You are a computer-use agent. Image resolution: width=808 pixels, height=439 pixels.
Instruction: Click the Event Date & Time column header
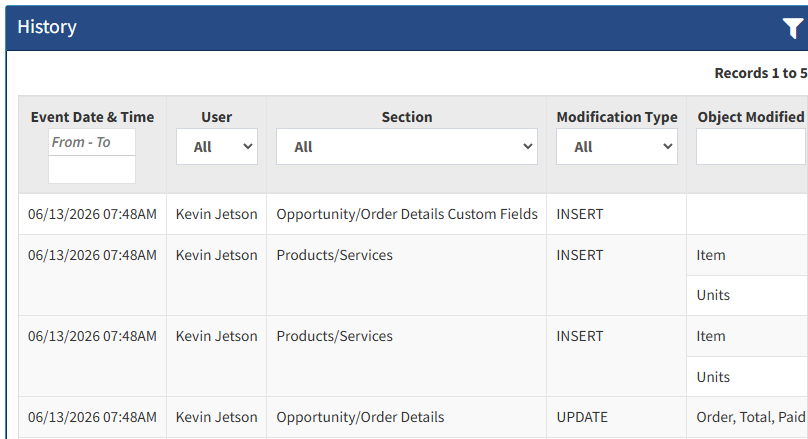92,117
